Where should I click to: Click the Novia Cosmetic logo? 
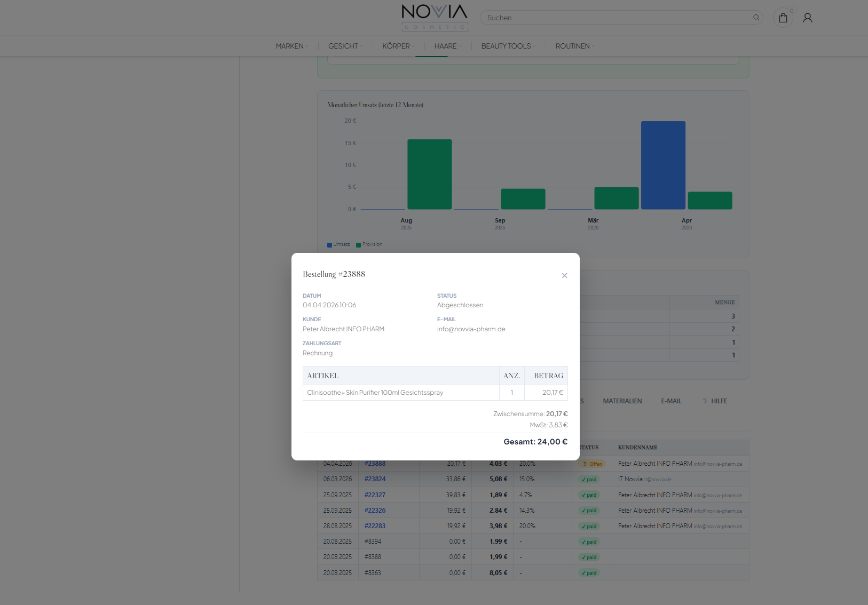[x=435, y=18]
